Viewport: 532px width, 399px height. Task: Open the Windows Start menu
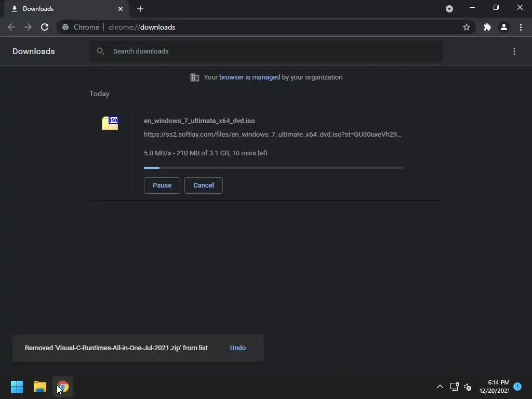tap(17, 387)
